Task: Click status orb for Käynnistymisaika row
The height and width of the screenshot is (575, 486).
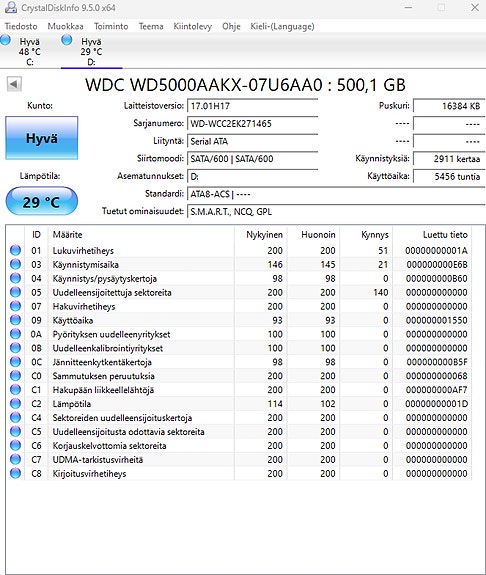Action: click(15, 264)
